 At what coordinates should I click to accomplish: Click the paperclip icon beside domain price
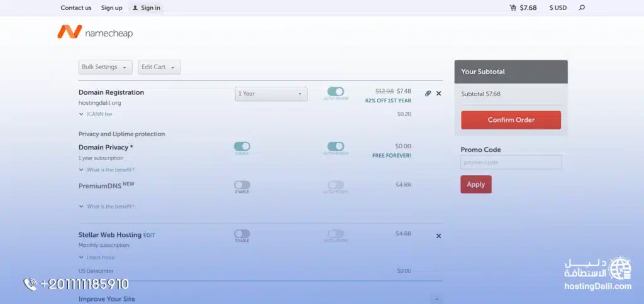click(428, 94)
